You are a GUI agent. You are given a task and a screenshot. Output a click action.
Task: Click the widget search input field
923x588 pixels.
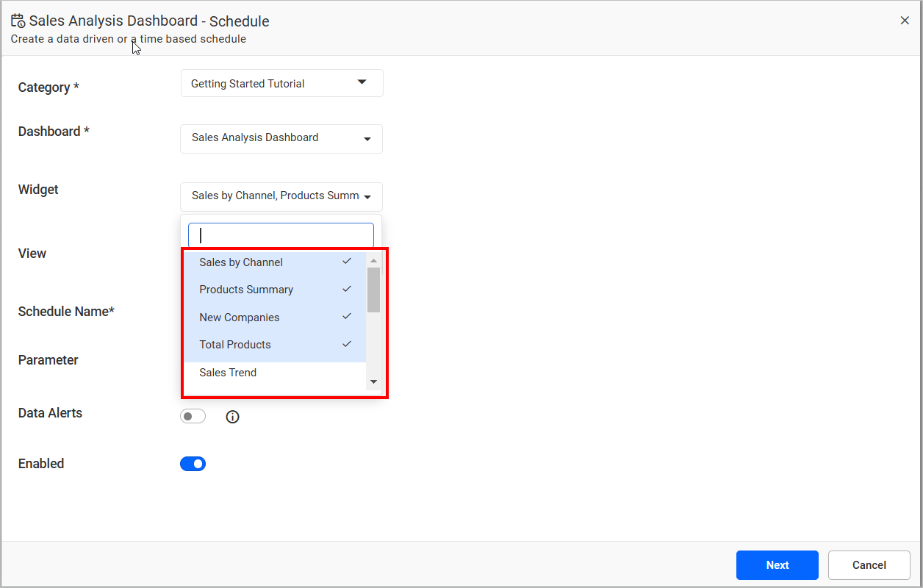click(281, 235)
